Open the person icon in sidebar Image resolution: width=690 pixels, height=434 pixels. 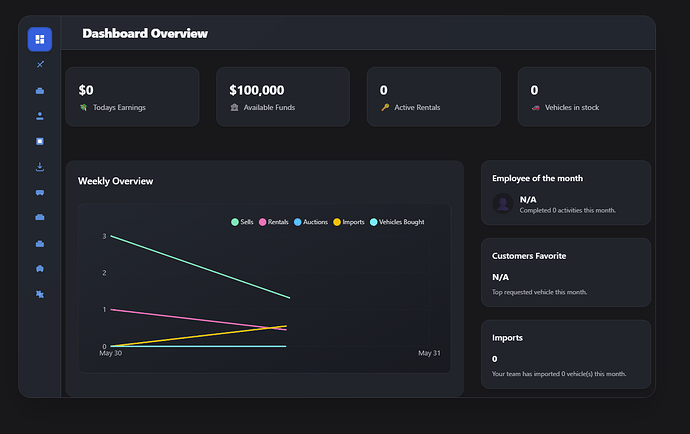[40, 116]
